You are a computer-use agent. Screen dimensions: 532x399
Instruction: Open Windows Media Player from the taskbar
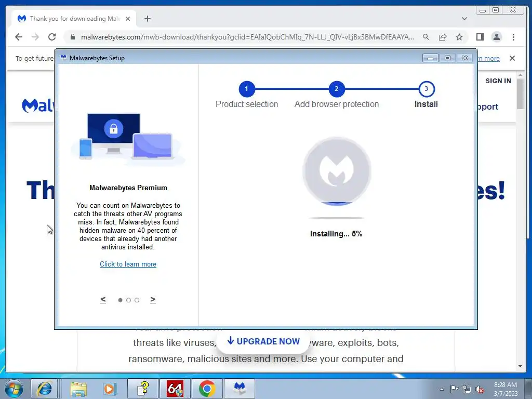coord(110,389)
